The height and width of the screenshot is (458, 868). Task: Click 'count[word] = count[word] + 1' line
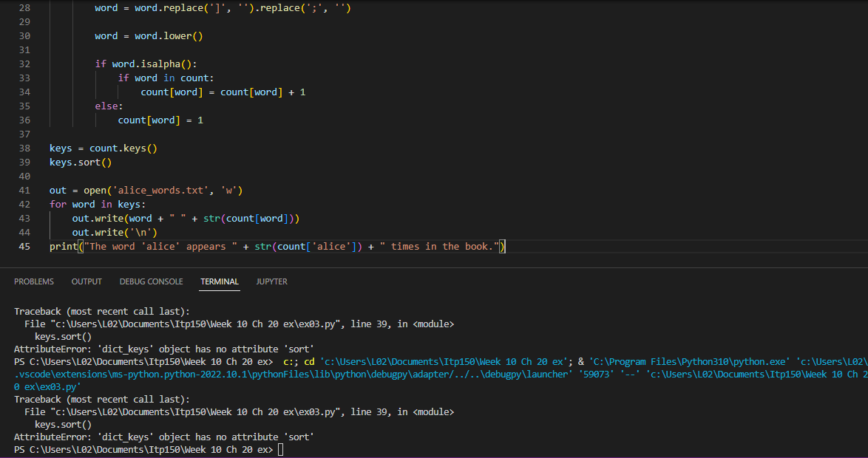(x=223, y=92)
